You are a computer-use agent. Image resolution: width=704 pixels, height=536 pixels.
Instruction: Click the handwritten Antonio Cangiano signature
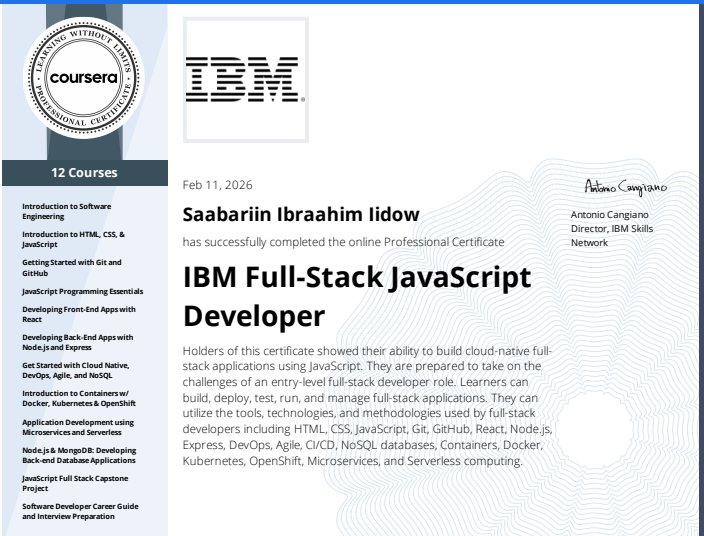[x=626, y=187]
